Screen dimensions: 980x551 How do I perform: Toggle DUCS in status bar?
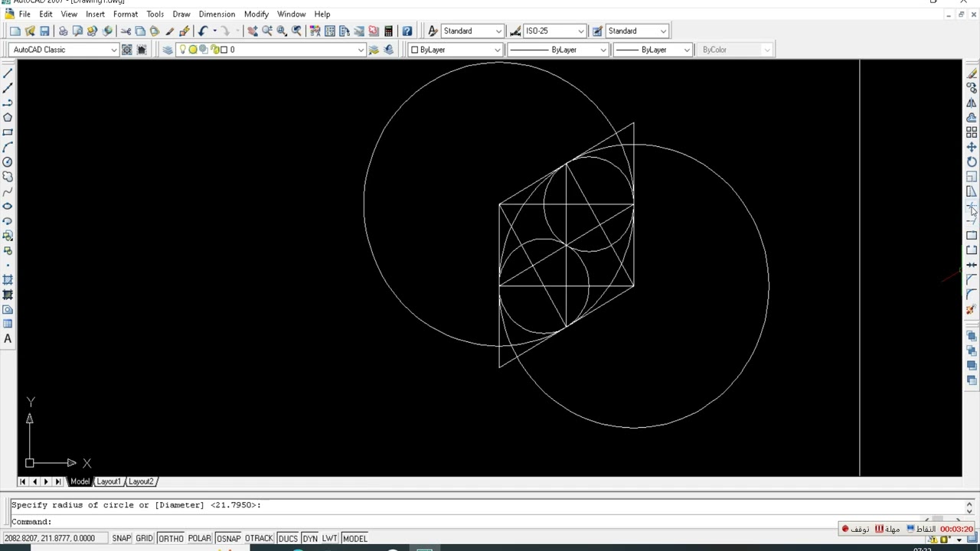point(288,539)
